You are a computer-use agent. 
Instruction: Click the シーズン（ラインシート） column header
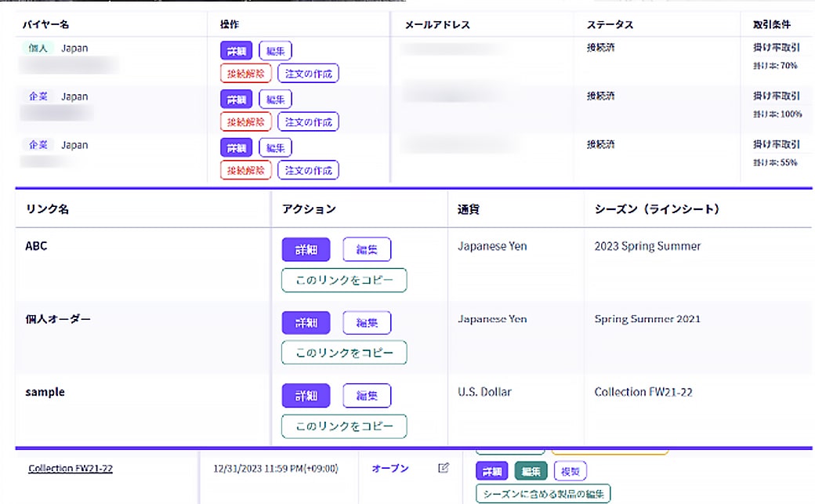click(x=657, y=209)
